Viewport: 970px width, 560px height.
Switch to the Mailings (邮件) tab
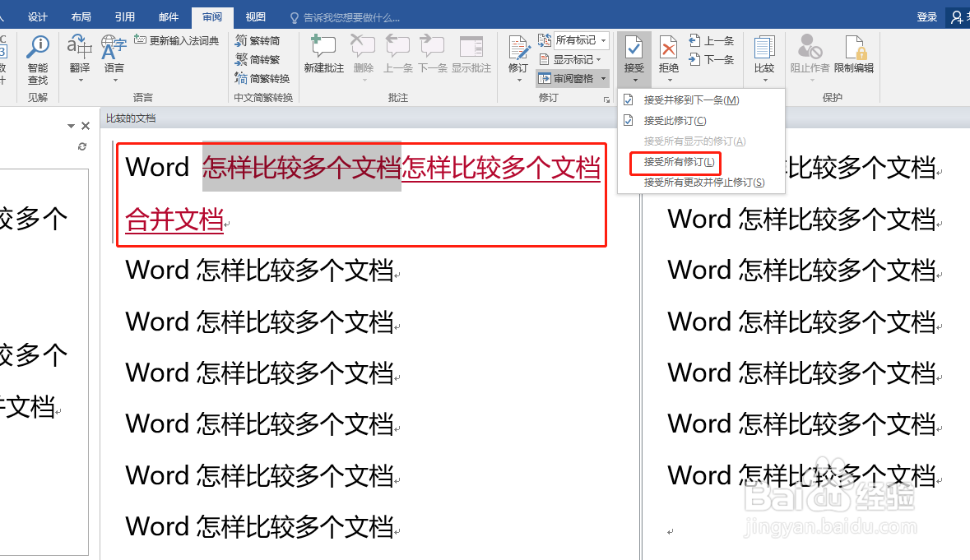(169, 16)
